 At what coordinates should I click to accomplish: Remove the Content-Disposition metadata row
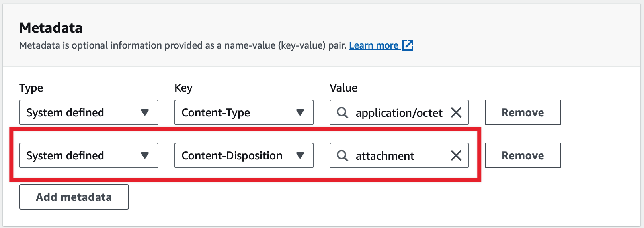[523, 155]
